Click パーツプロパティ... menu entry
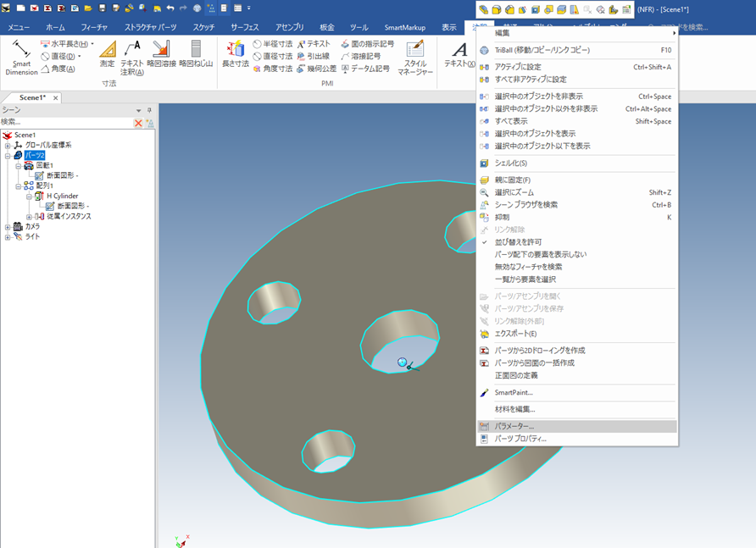Screen dimensions: 756x548 520,439
